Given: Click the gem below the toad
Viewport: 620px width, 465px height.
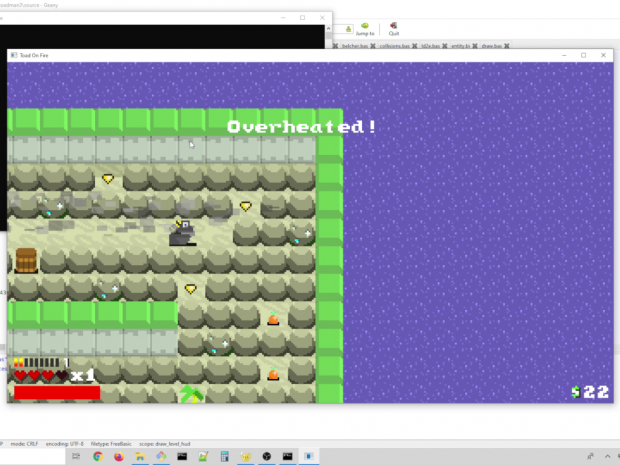Looking at the screenshot, I should (191, 289).
